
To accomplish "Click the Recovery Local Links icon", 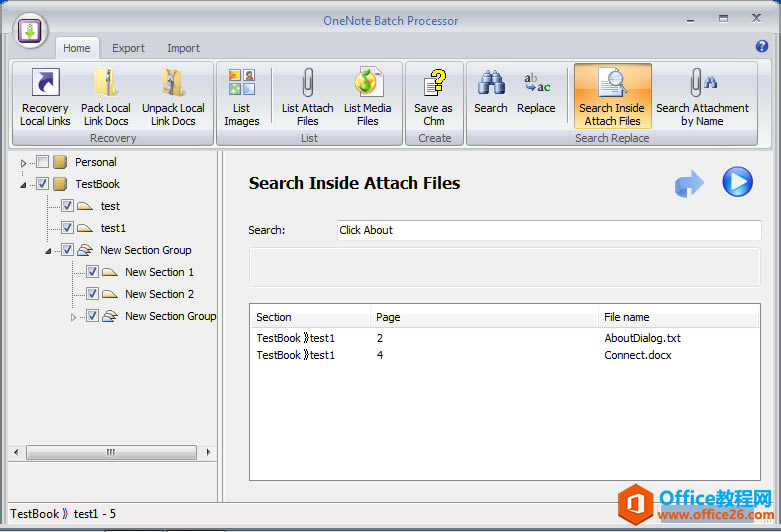I will tap(45, 83).
